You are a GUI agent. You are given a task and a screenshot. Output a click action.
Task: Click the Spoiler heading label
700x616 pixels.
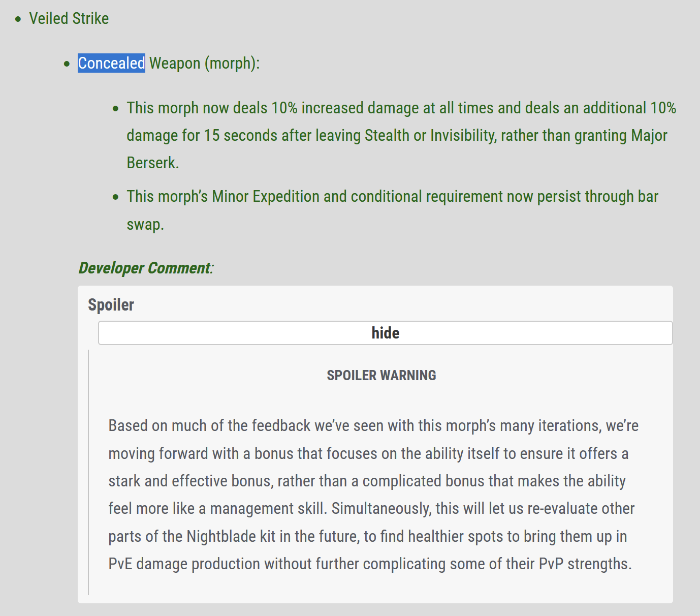[x=111, y=304]
